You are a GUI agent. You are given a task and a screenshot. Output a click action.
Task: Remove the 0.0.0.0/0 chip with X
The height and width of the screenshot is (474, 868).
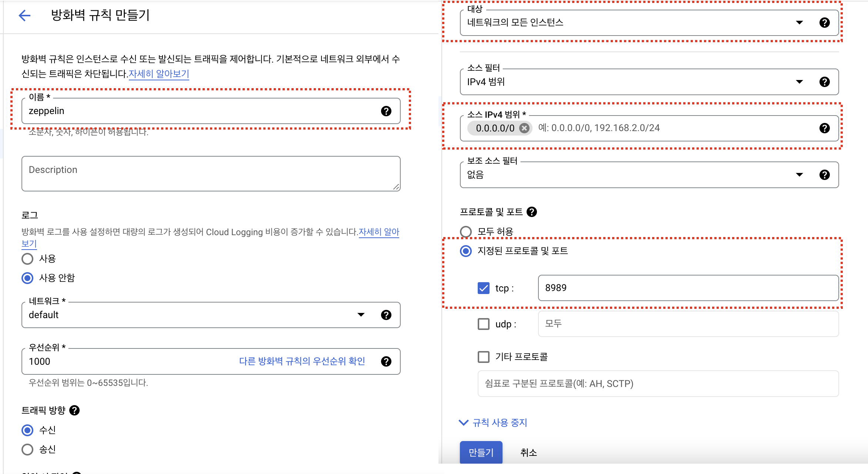click(x=524, y=128)
